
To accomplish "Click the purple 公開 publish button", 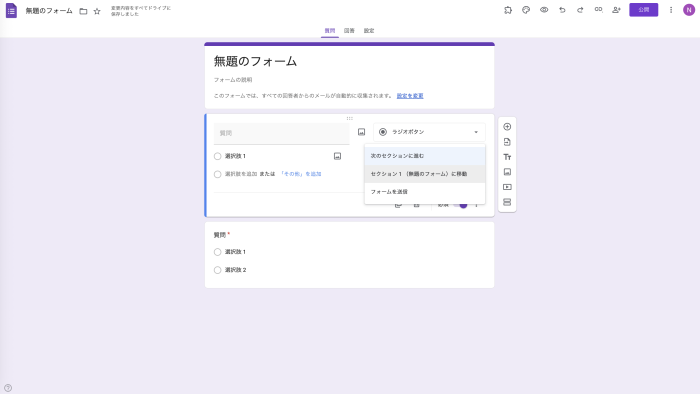I will (x=643, y=10).
